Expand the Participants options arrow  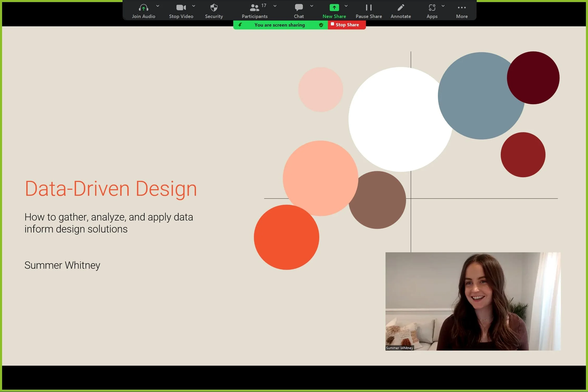point(275,6)
